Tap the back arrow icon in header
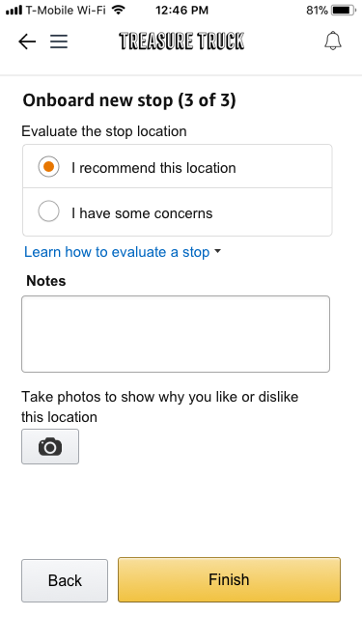Viewport: 362px width, 644px height. (x=27, y=42)
